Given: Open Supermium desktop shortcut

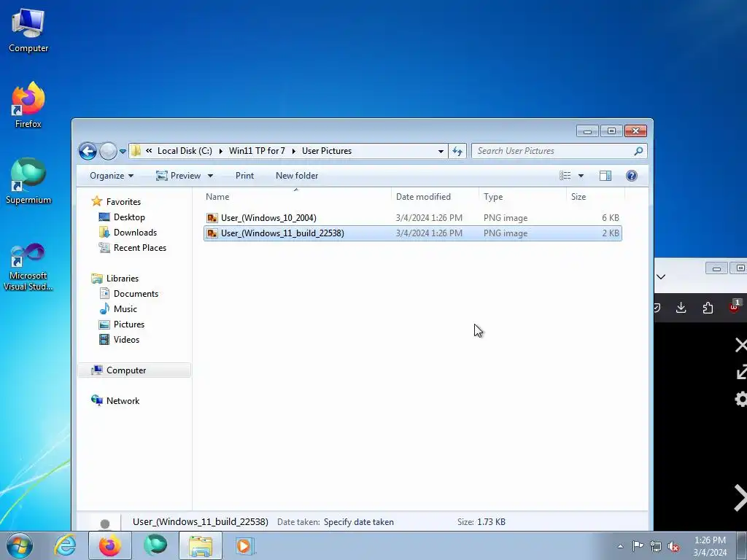Looking at the screenshot, I should pyautogui.click(x=28, y=182).
